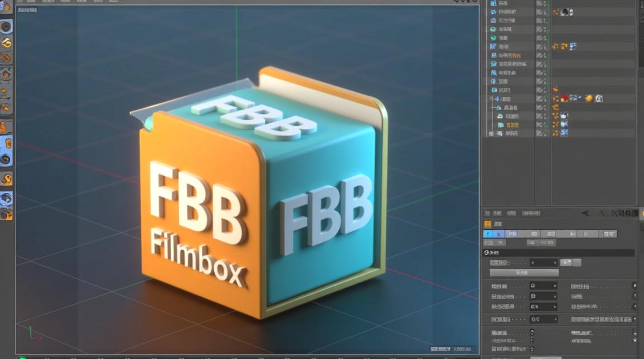
Task: Click the Filmbox text on the orange cube face
Action: click(198, 258)
